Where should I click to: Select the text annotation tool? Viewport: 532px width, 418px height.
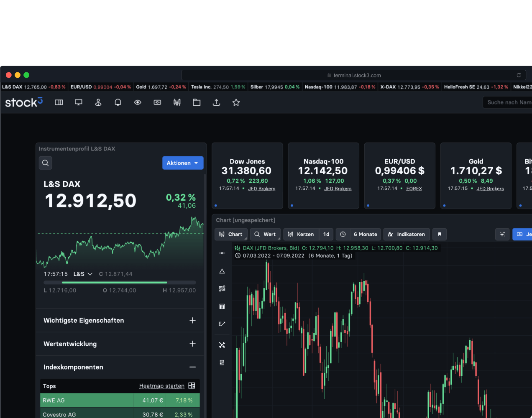222,306
